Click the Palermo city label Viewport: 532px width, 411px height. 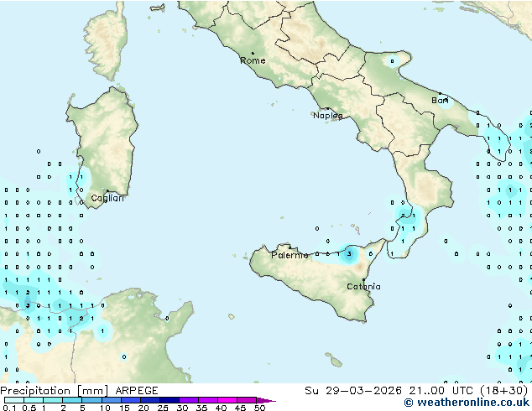pyautogui.click(x=289, y=255)
